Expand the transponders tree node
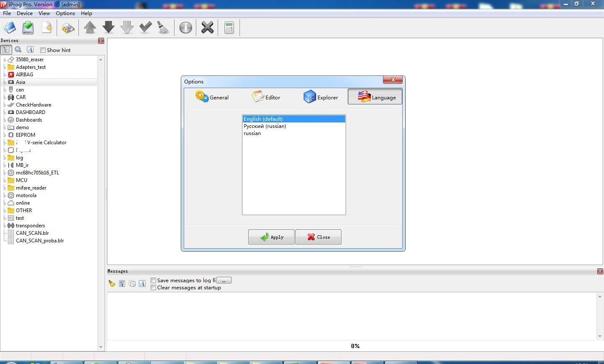The height and width of the screenshot is (364, 604). click(x=5, y=226)
